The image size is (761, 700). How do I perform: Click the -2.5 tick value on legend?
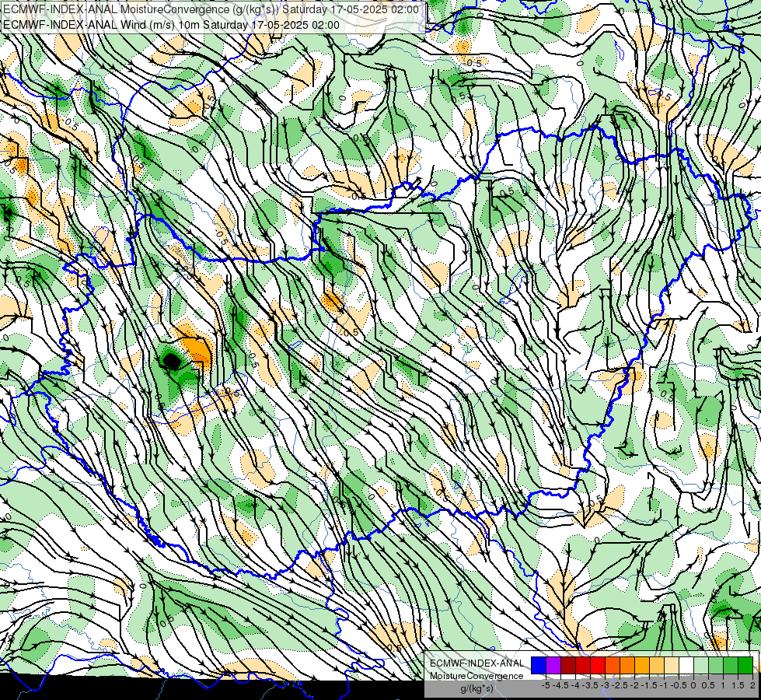620,685
